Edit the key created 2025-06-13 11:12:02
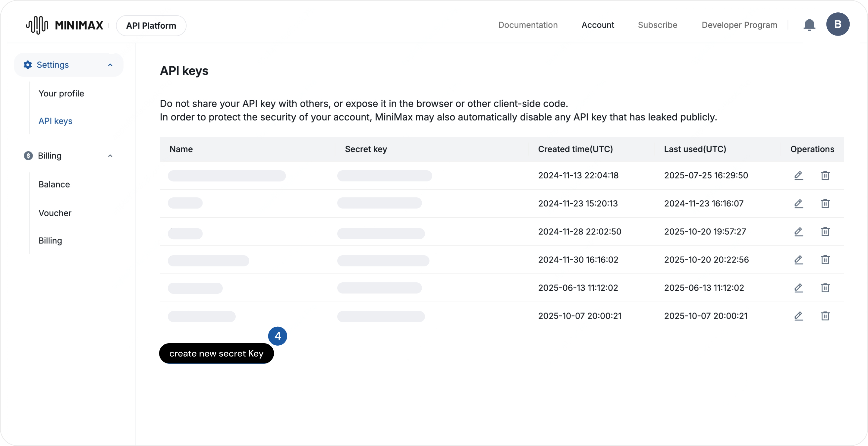 tap(798, 288)
